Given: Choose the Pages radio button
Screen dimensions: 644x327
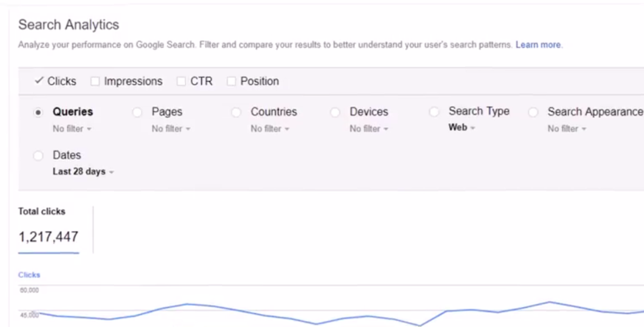Looking at the screenshot, I should pyautogui.click(x=137, y=112).
